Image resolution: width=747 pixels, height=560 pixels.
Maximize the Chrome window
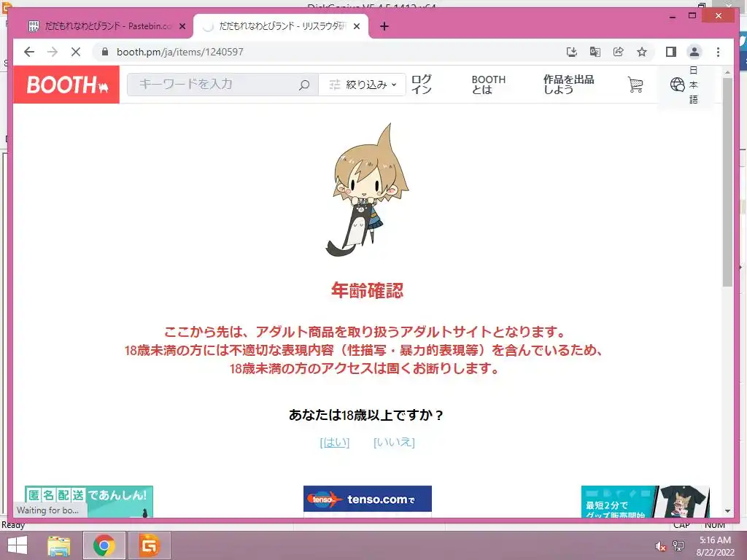coord(692,16)
